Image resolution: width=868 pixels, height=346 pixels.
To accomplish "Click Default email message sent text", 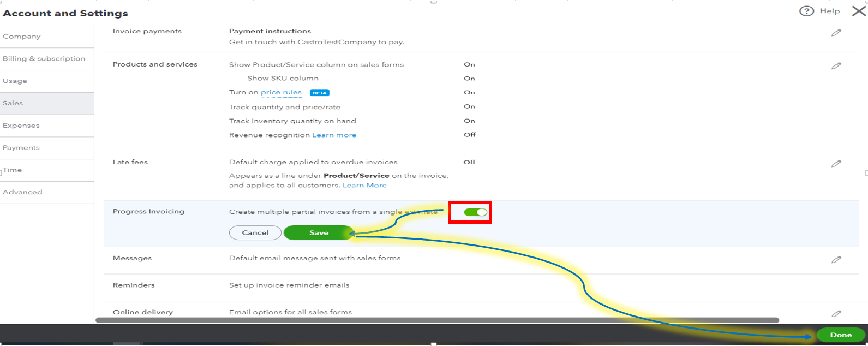I will (315, 258).
